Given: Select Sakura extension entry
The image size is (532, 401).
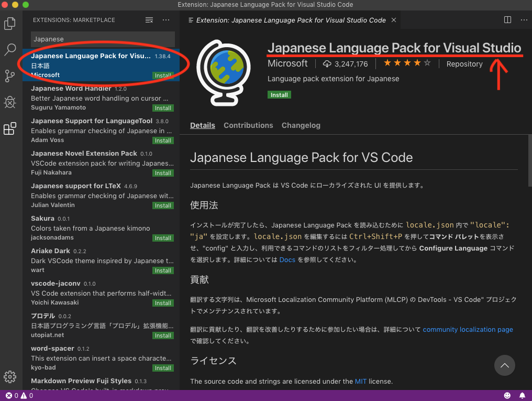Looking at the screenshot, I should tap(101, 228).
